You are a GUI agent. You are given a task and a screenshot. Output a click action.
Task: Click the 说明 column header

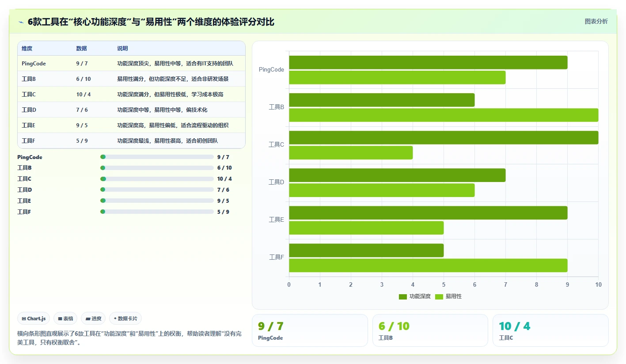click(122, 49)
